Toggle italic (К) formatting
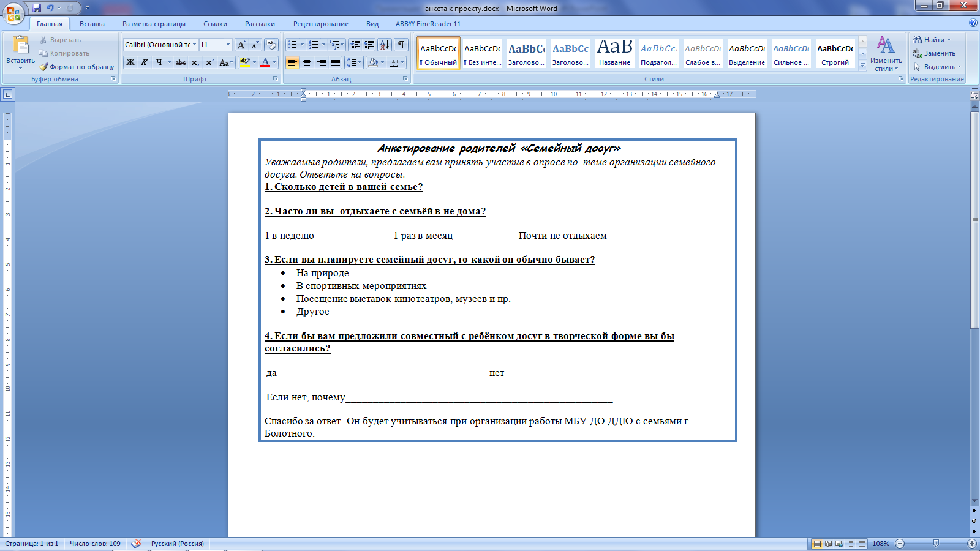Viewport: 980px width, 551px height. pos(145,62)
